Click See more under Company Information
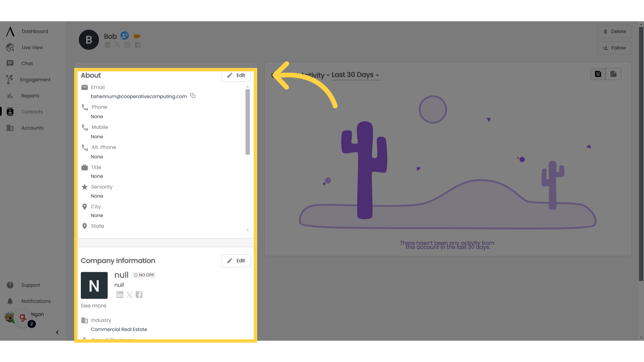 [93, 306]
